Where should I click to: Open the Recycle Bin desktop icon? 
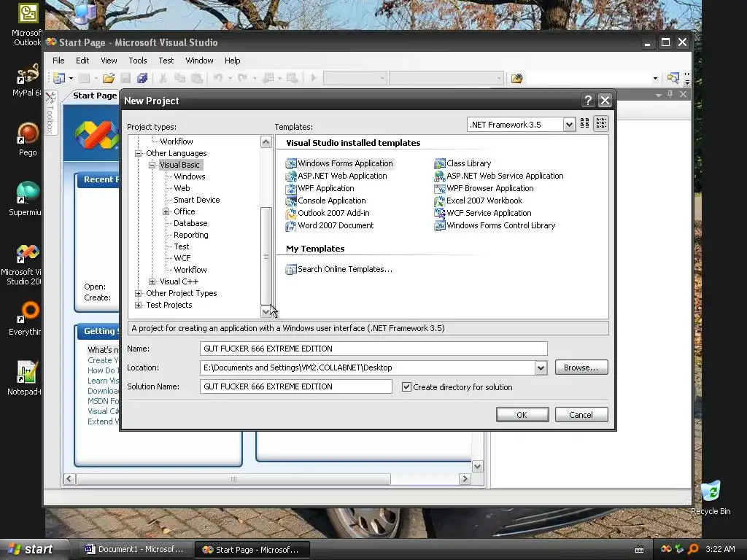[711, 497]
